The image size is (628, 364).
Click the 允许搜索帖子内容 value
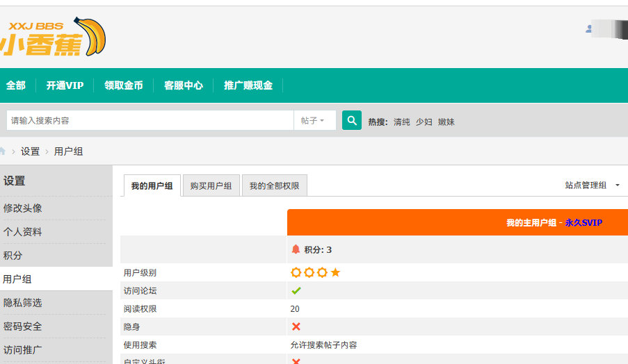(323, 345)
